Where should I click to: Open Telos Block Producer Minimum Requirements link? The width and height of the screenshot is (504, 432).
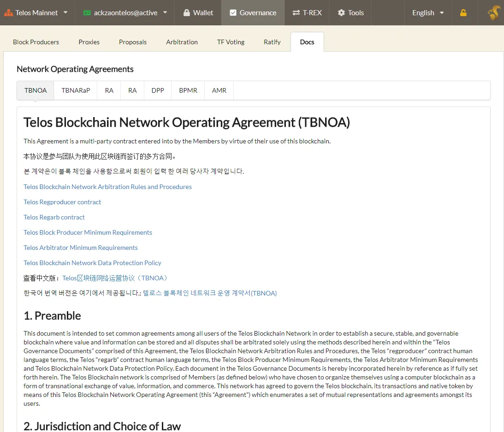point(88,232)
